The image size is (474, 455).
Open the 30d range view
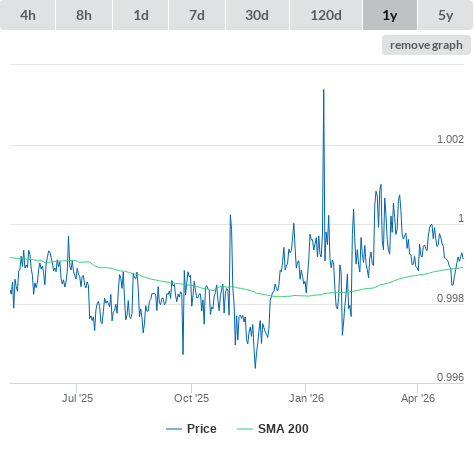257,15
